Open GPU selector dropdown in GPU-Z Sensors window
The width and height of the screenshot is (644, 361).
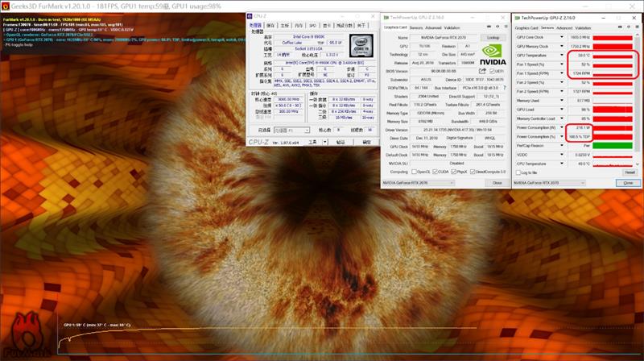549,183
